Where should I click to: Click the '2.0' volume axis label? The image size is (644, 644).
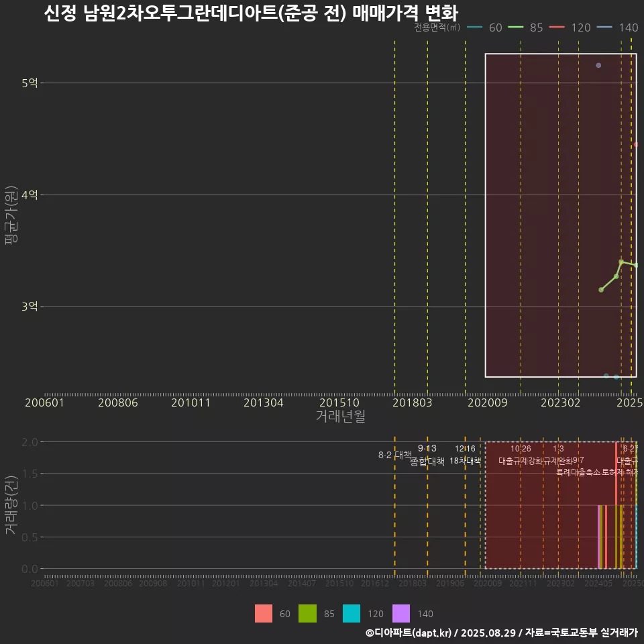pos(30,442)
